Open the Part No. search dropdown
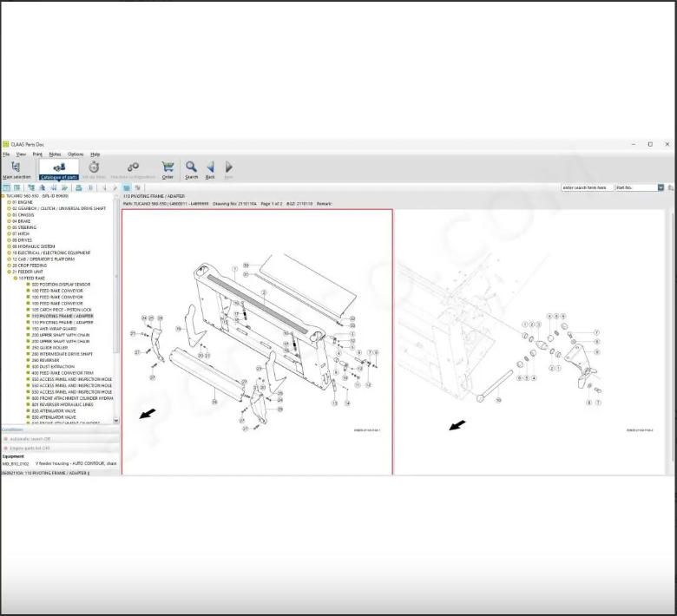The height and width of the screenshot is (616, 677). pyautogui.click(x=661, y=187)
